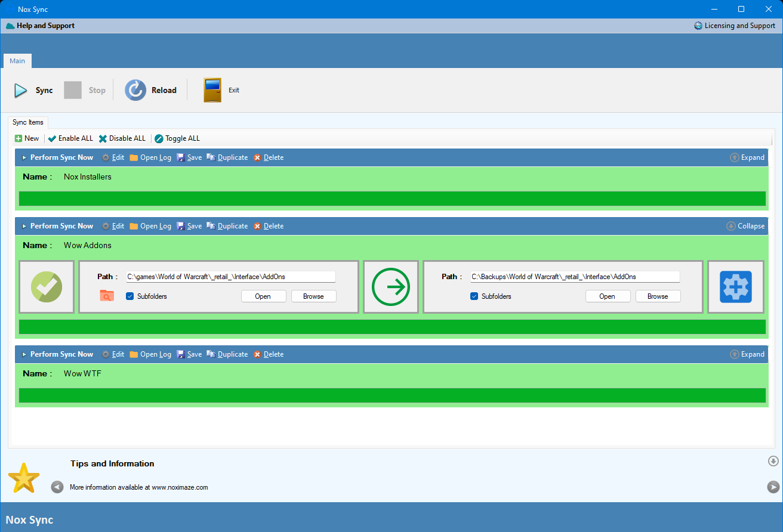The image size is (783, 532).
Task: Perform Sync Now for Wow WTF
Action: coord(57,354)
